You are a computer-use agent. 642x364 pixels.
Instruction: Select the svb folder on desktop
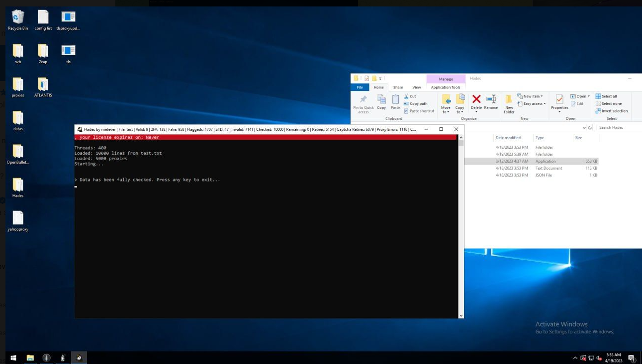pyautogui.click(x=18, y=54)
